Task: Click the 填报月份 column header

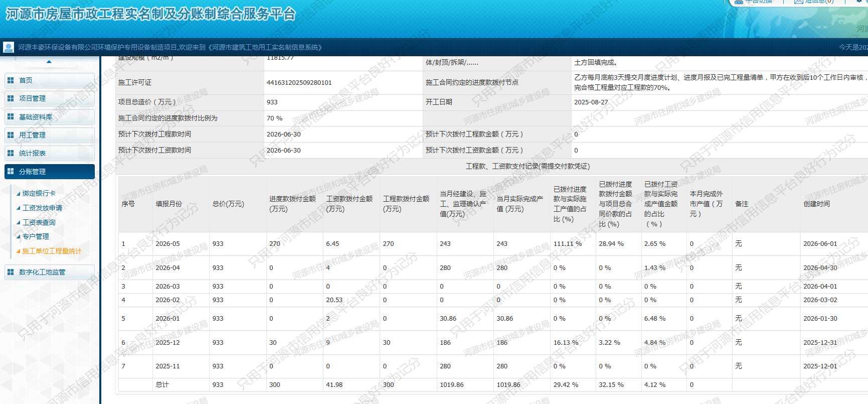Action: coord(168,204)
